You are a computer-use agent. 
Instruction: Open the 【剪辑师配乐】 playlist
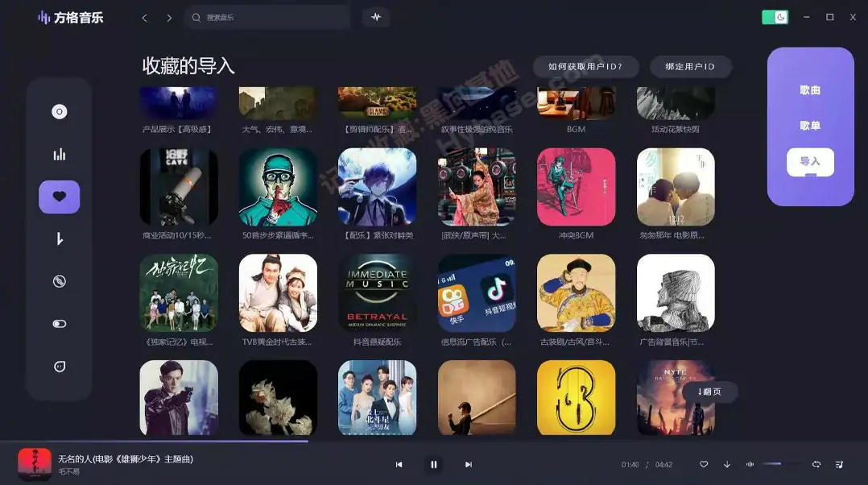tap(377, 104)
